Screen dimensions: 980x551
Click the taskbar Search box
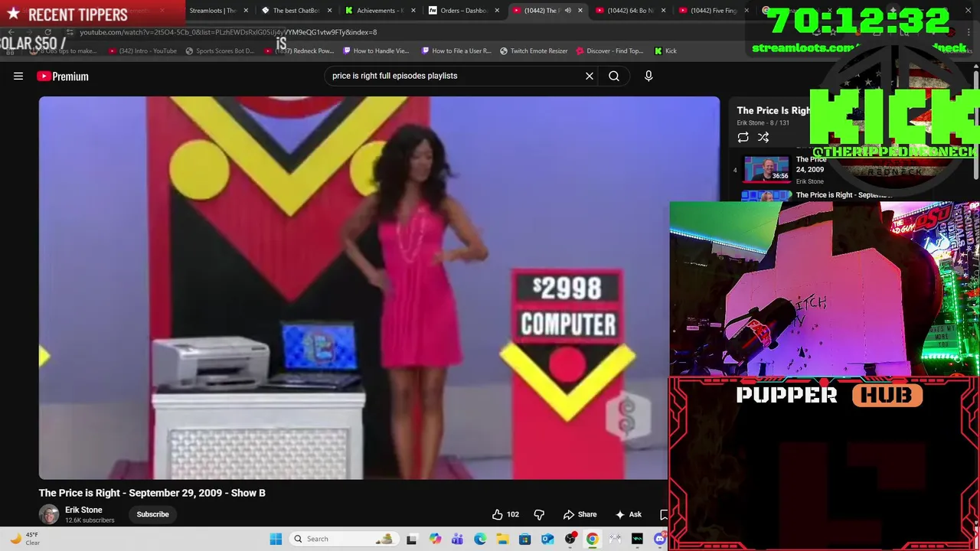(345, 539)
